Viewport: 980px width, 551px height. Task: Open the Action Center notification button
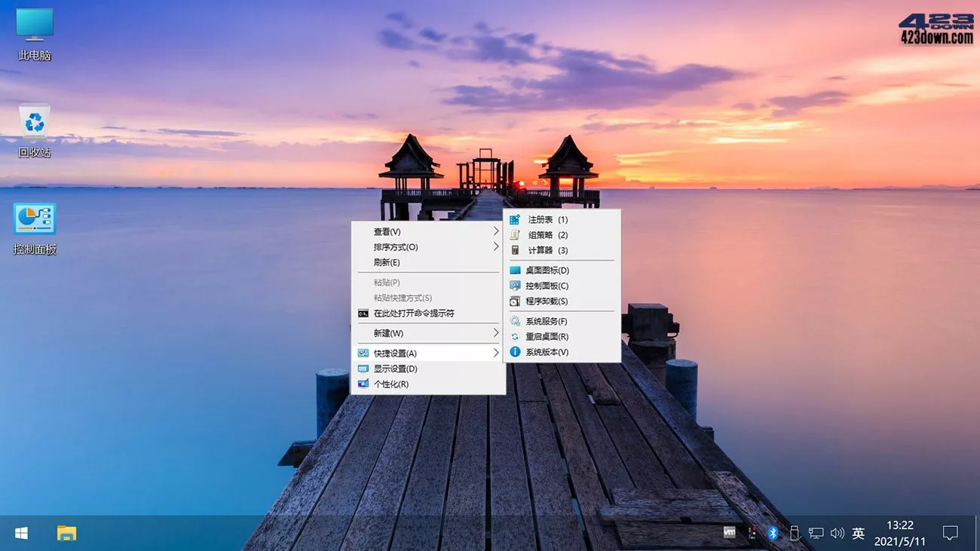coord(951,533)
